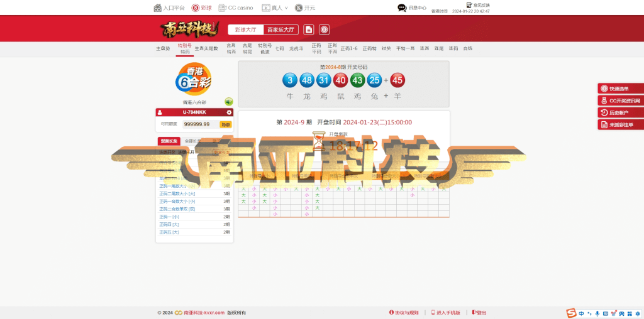Click the 正码五 [大] row
644x319 pixels.
click(194, 232)
